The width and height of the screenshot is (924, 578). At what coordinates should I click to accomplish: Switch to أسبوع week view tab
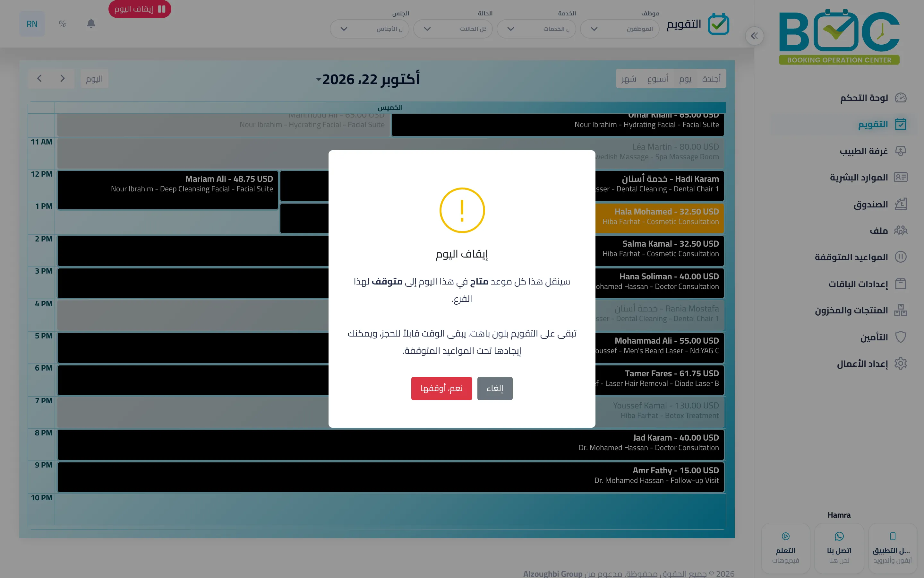[x=657, y=79]
